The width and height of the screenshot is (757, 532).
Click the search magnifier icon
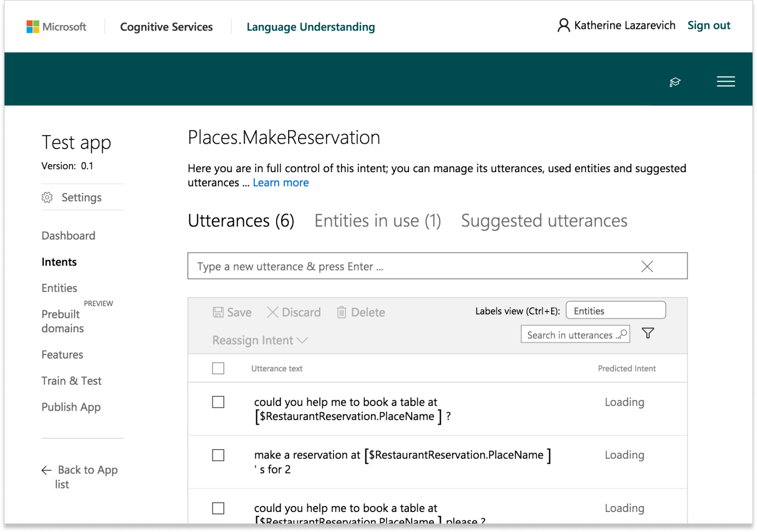[x=622, y=334]
